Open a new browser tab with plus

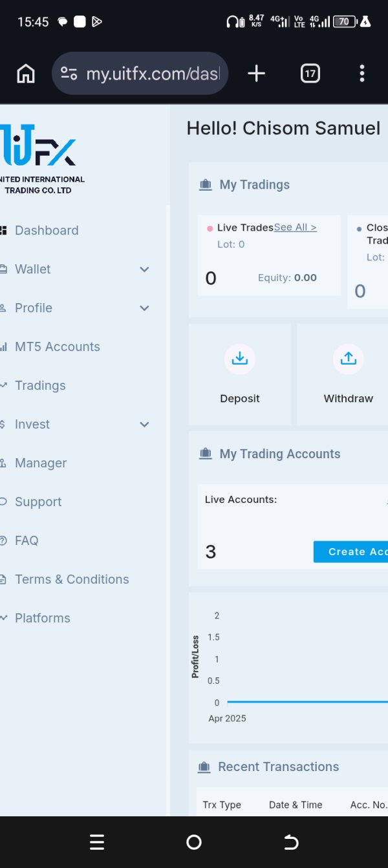click(x=256, y=74)
